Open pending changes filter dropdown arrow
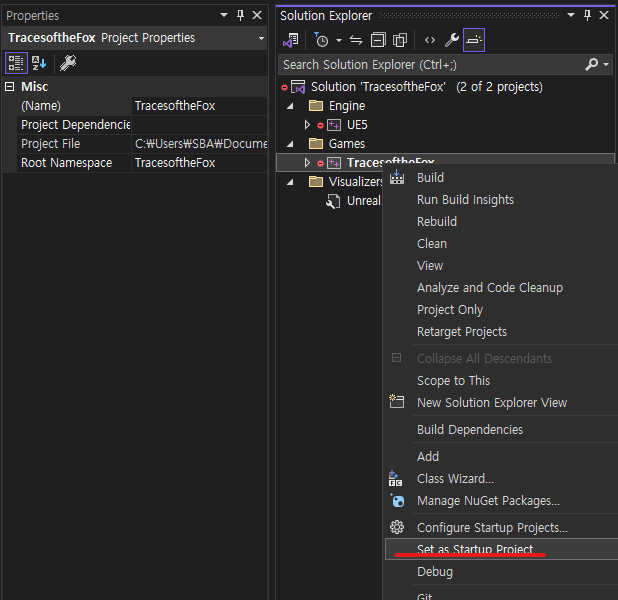618x600 pixels. [x=339, y=40]
